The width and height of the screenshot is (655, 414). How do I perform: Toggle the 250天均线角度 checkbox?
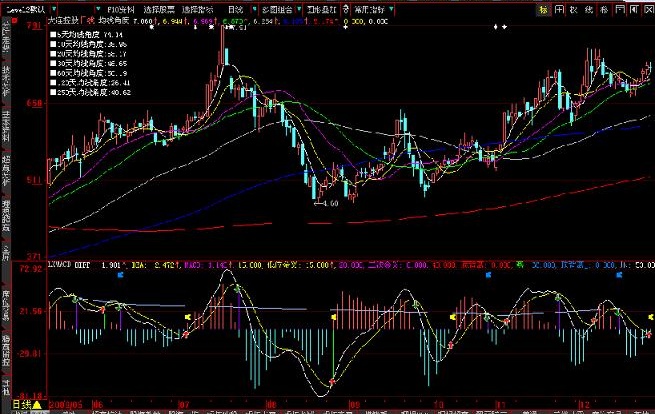coord(53,92)
